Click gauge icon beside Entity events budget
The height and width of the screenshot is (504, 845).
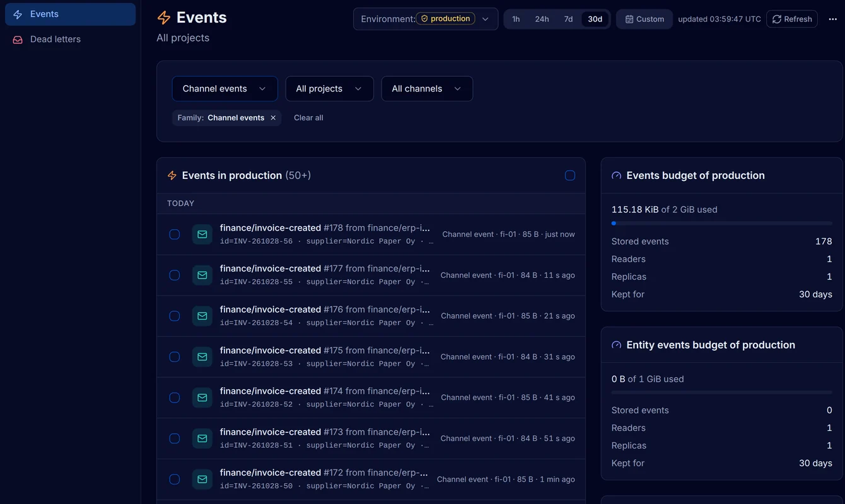pos(617,345)
